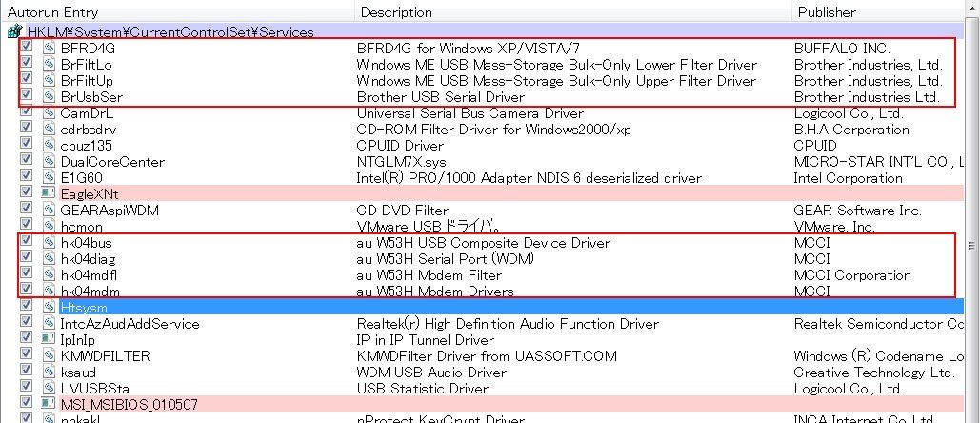Click the BrUsbSer driver file icon
Screen dimensions: 980x423
coord(49,96)
